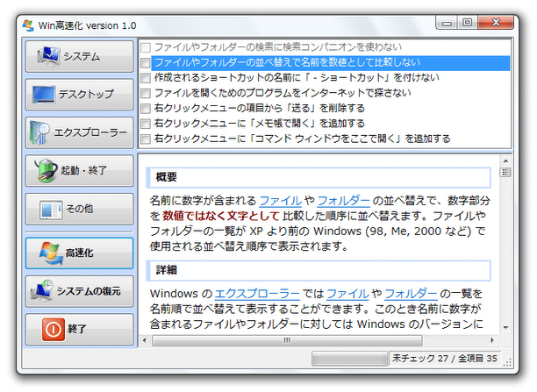
Task: Open the デスクトップ category
Action: point(80,95)
